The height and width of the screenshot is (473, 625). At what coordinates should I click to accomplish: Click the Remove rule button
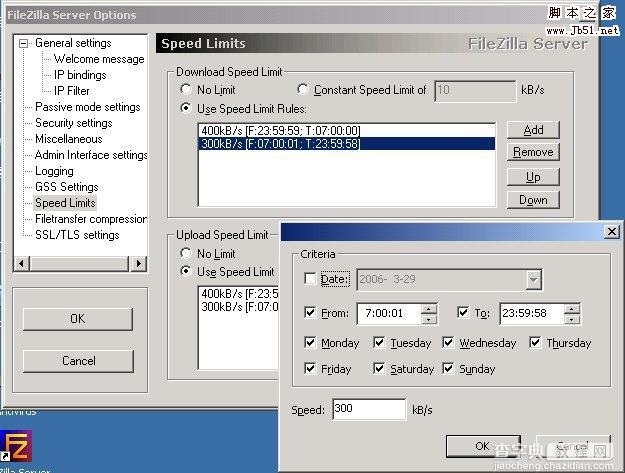pyautogui.click(x=533, y=152)
